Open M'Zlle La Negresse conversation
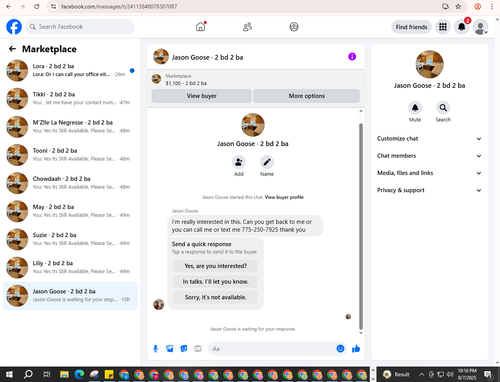This screenshot has width=500, height=382. [x=70, y=127]
